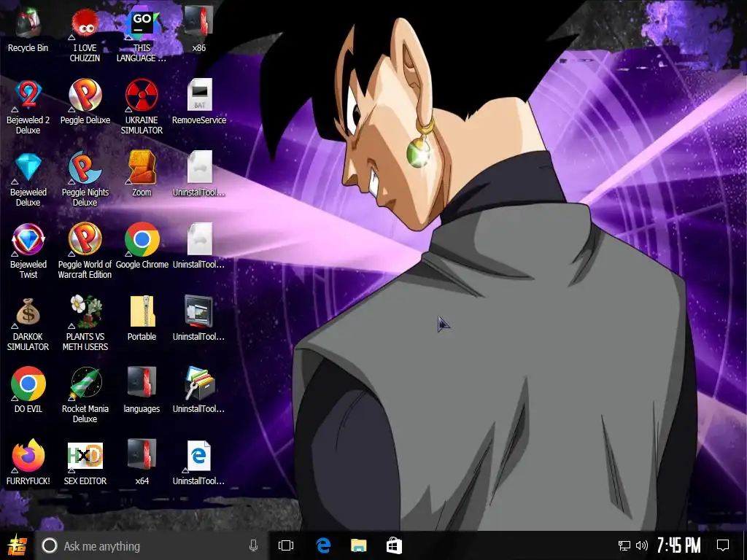Click the Cortana circle icon

pyautogui.click(x=50, y=545)
